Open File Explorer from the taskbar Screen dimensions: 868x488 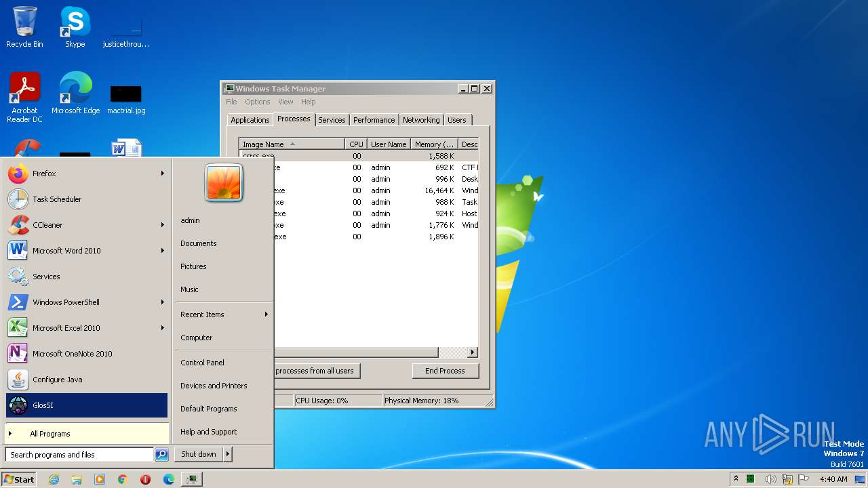pyautogui.click(x=77, y=479)
